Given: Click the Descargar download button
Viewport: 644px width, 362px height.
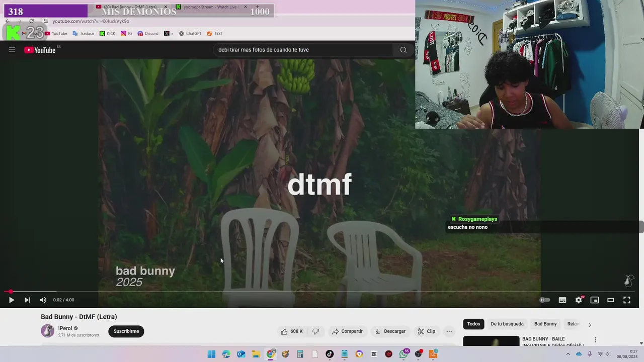Looking at the screenshot, I should click(390, 331).
